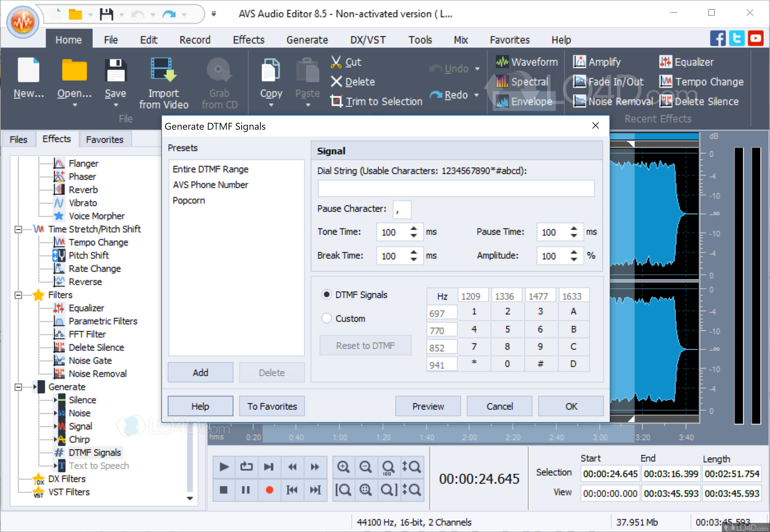
Task: Close the Generate DTMF Signals dialog
Action: tap(595, 126)
